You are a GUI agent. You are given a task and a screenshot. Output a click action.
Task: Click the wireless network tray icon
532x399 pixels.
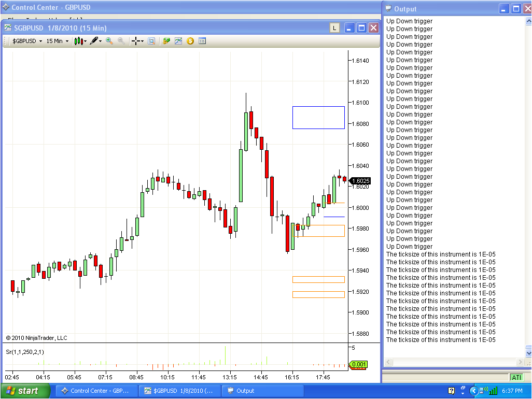tap(483, 390)
